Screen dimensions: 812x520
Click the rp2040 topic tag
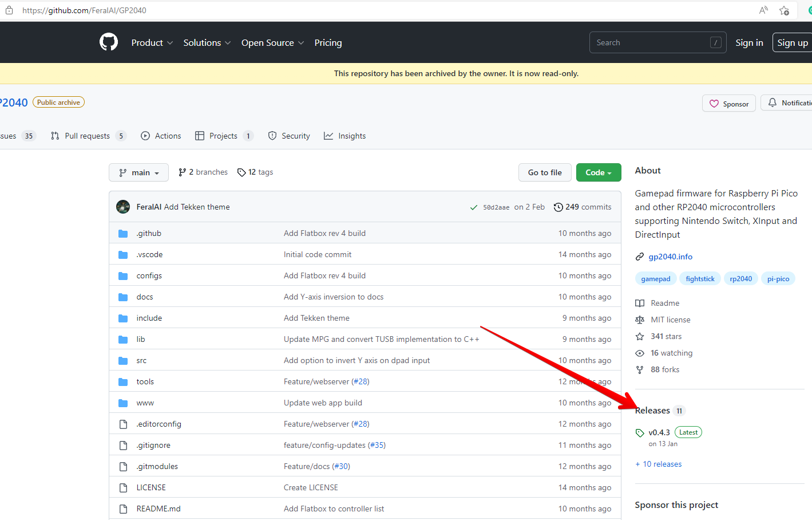click(x=741, y=279)
